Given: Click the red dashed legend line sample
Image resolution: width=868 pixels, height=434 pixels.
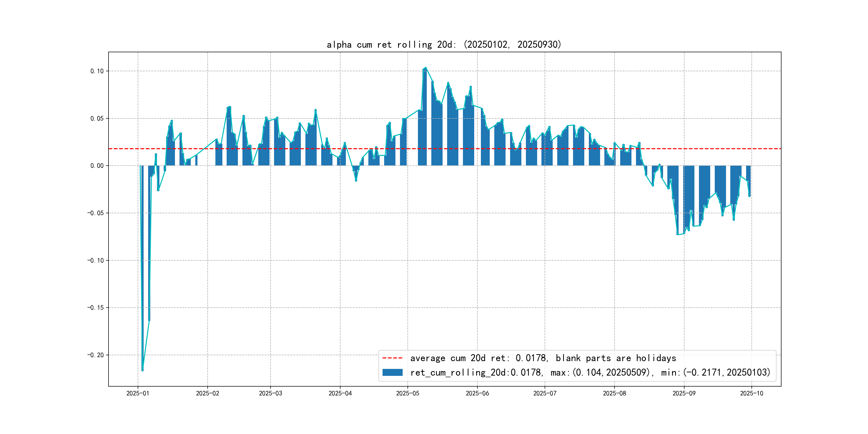Looking at the screenshot, I should 392,358.
